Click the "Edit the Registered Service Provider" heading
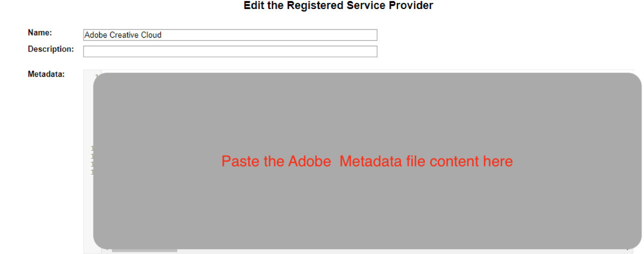 pos(338,6)
